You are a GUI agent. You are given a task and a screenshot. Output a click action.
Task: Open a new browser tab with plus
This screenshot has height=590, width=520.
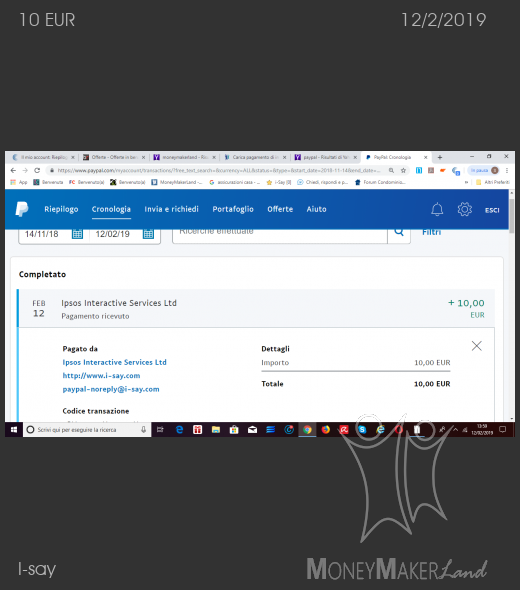440,157
